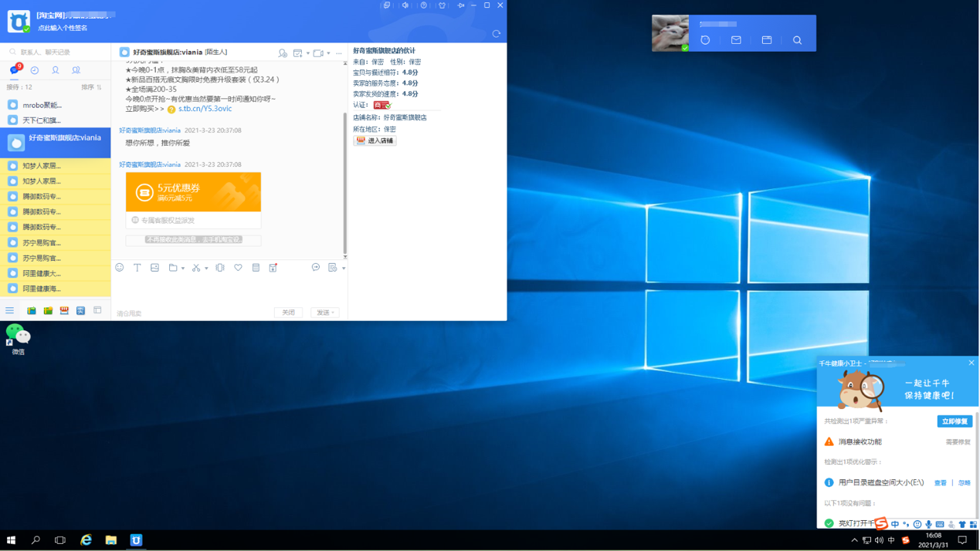Expand the message history dropdown arrow
Viewport: 980px width, 551px height.
[x=342, y=269]
